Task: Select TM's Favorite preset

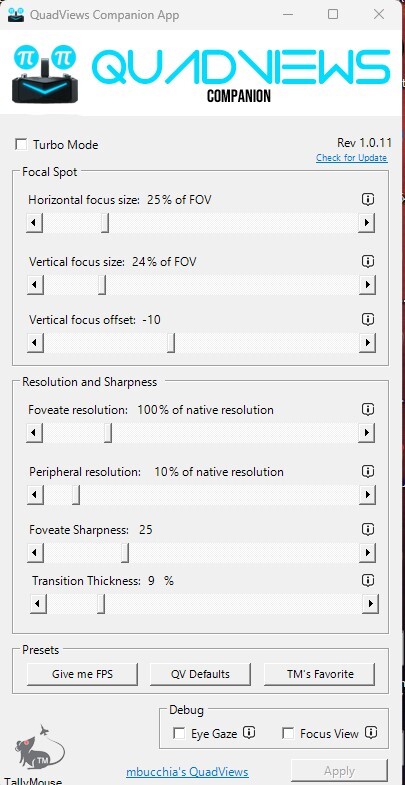Action: tap(319, 674)
